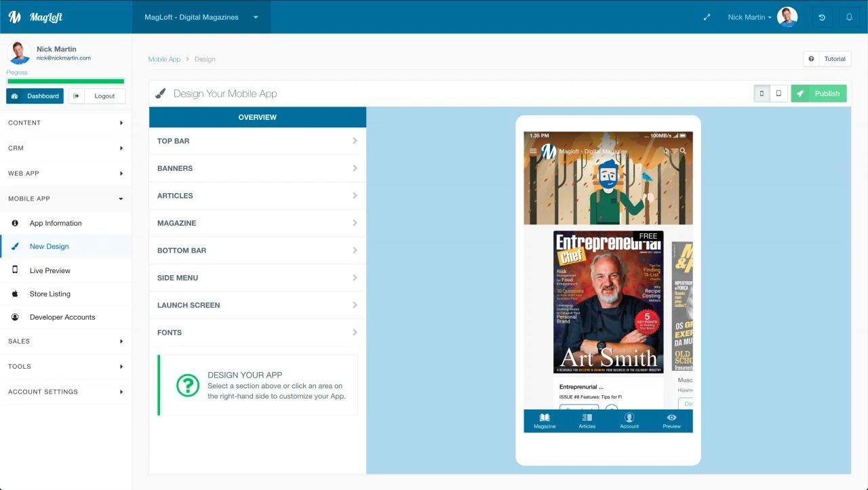Switch to tablet preview mode icon
868x490 pixels.
(x=778, y=93)
